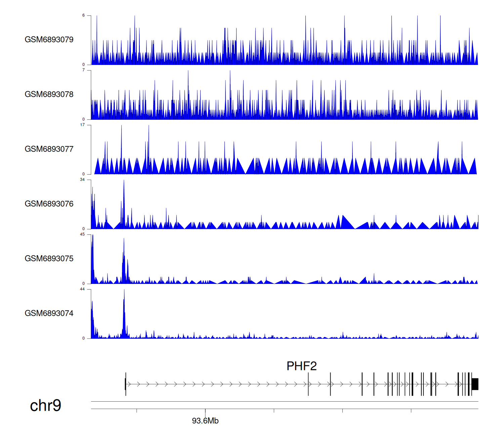
Task: Click y-axis maximum value 34
Action: pyautogui.click(x=82, y=180)
